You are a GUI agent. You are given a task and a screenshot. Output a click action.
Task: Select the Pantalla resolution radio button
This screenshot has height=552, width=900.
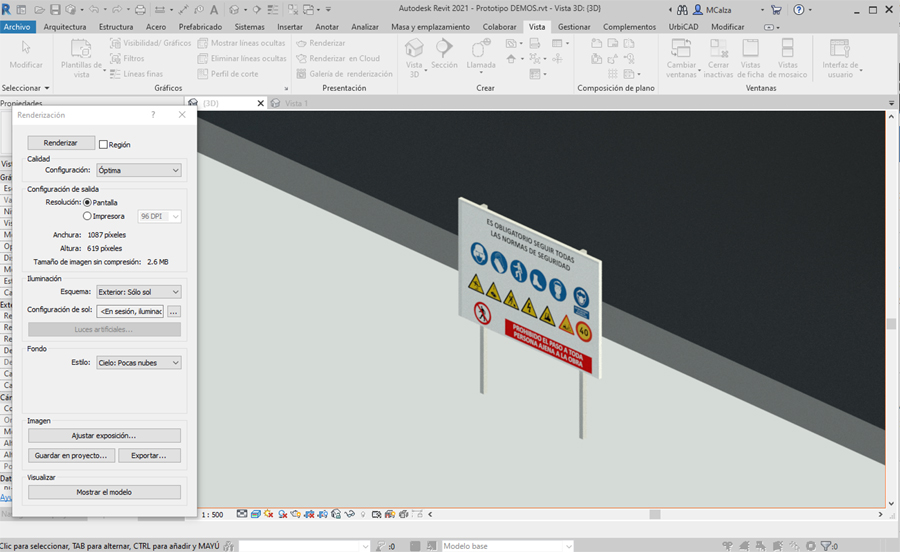pyautogui.click(x=88, y=202)
